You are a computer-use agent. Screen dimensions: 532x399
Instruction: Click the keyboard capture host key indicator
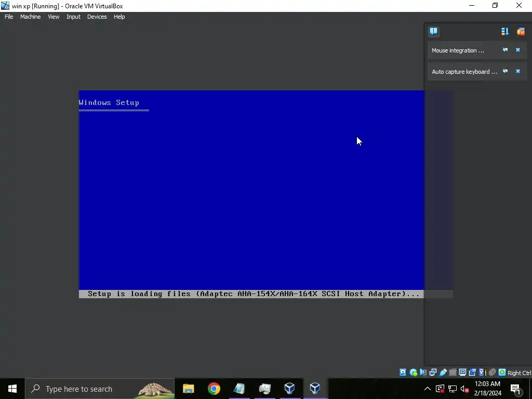click(502, 373)
